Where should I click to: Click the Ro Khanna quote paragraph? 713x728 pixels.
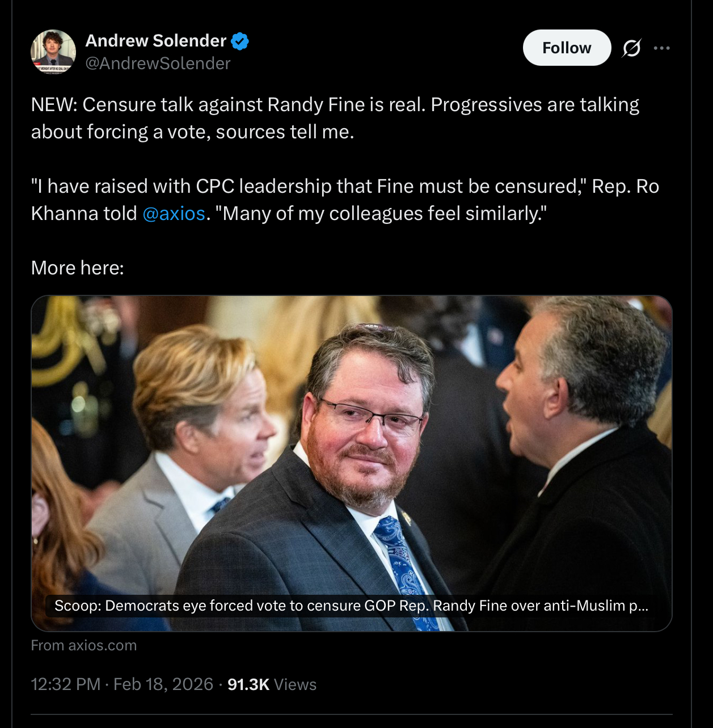pos(345,200)
